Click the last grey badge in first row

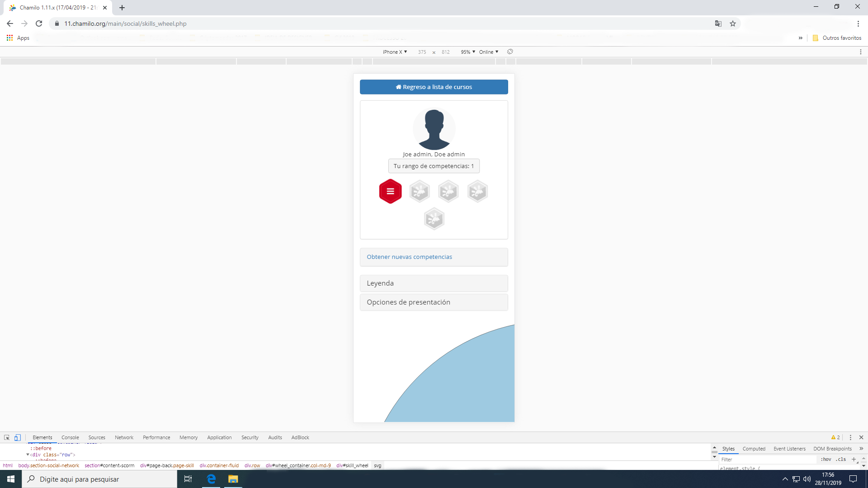pos(477,191)
